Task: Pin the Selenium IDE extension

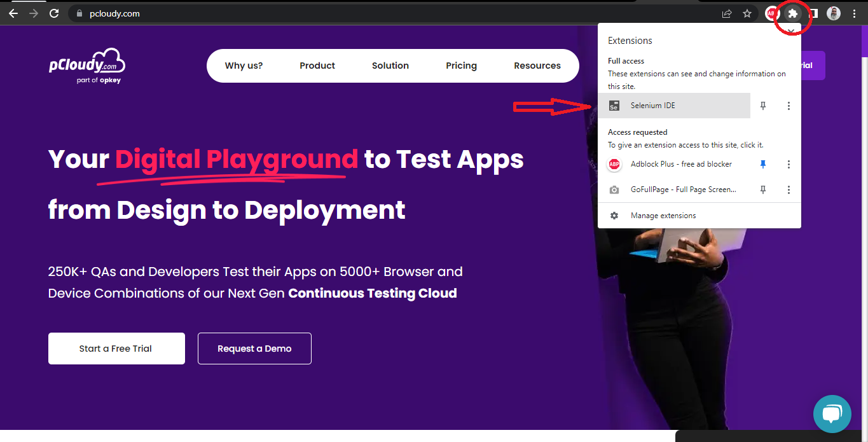Action: [x=763, y=106]
